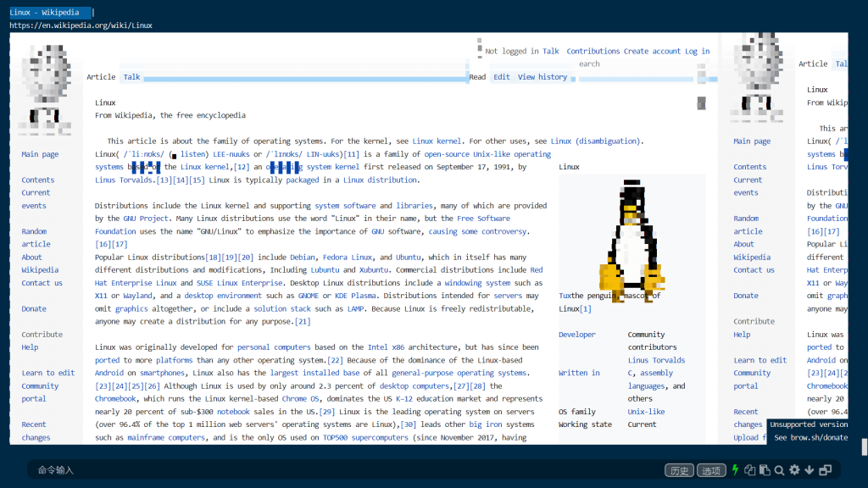Open Current events in sidebar
This screenshot has width=868, height=488.
36,199
